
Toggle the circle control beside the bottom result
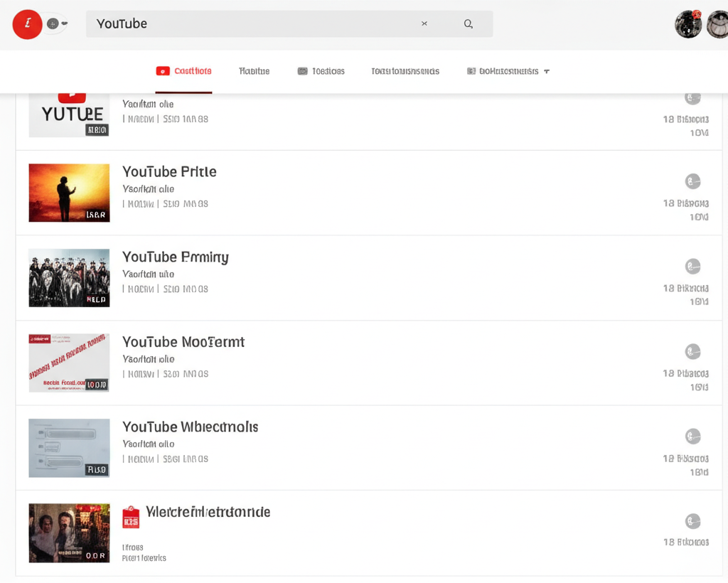[692, 521]
